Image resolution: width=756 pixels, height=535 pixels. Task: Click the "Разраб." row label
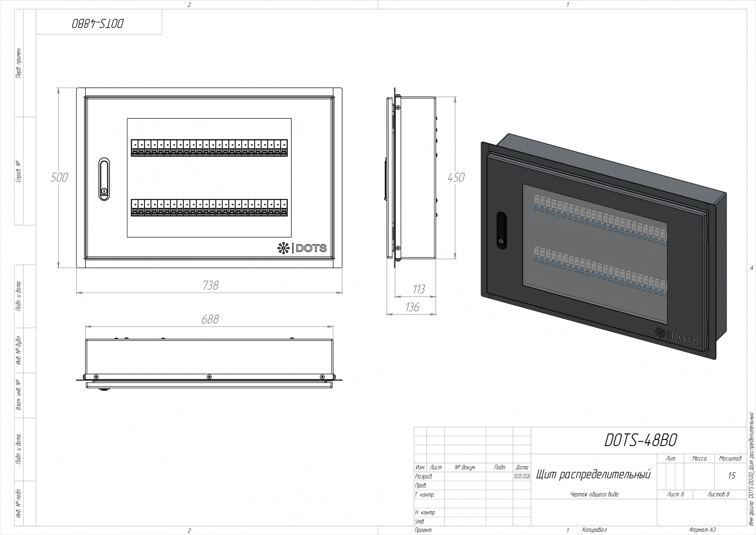[x=423, y=476]
